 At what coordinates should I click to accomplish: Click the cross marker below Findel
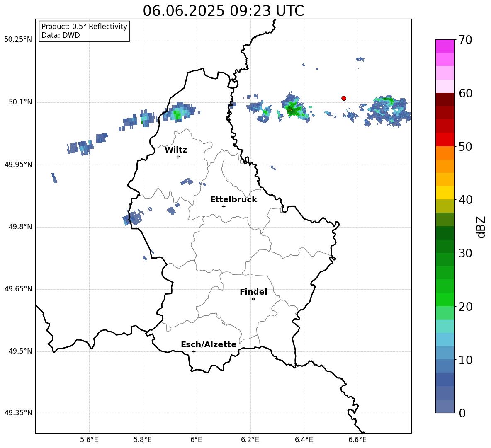[253, 299]
